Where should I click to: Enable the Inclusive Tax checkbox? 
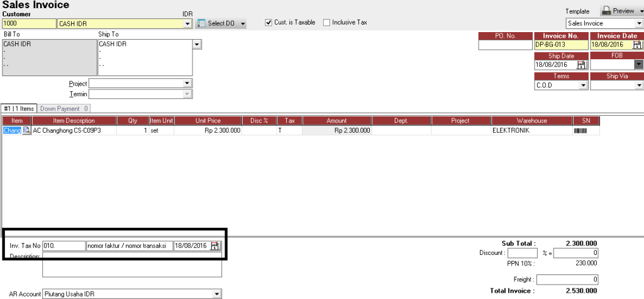click(x=326, y=23)
